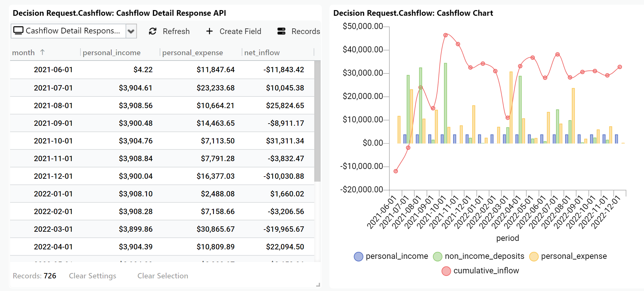Click the monitor icon in the view selector
This screenshot has width=644, height=291.
point(18,30)
